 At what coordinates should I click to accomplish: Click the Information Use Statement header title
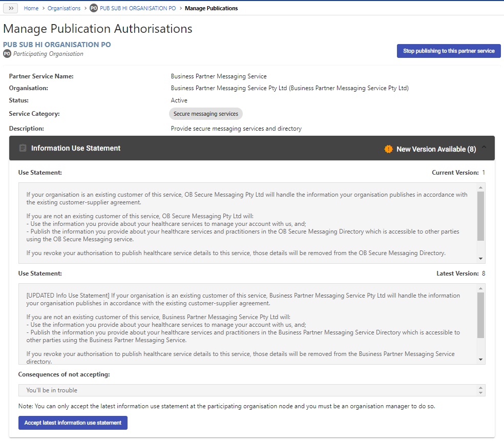(75, 148)
